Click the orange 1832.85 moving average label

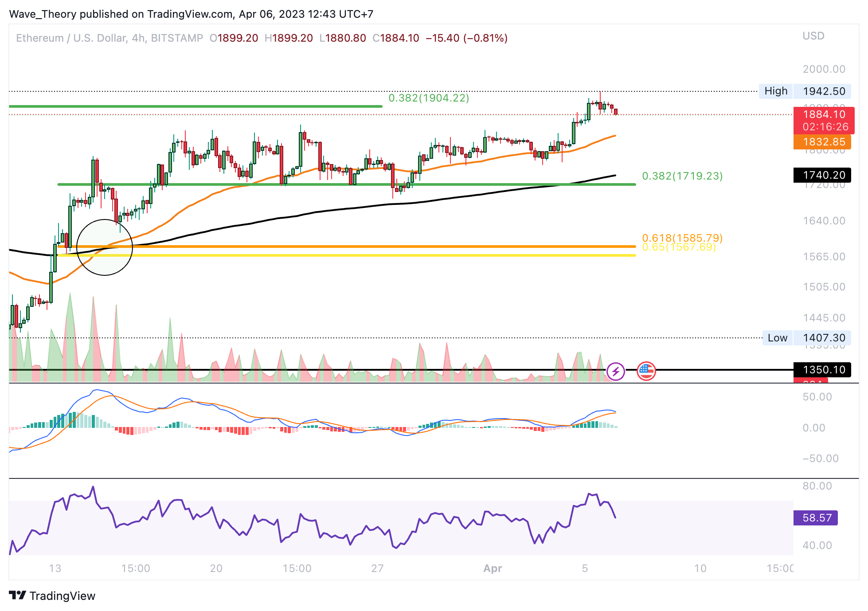(824, 142)
